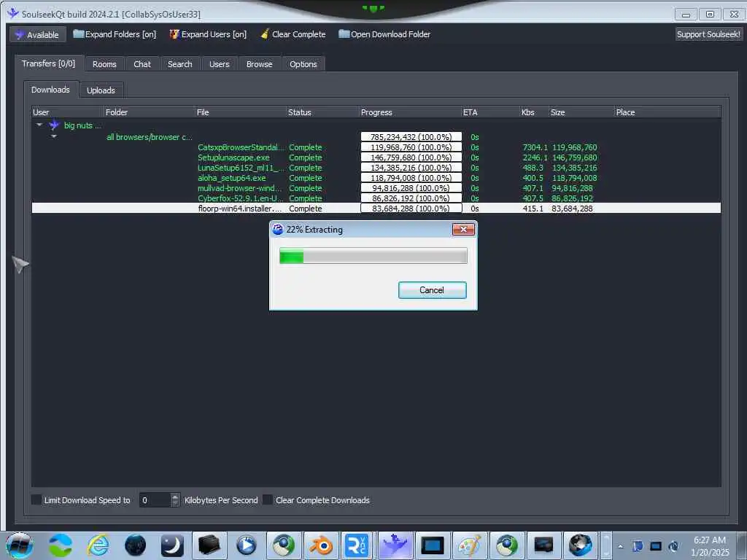This screenshot has width=747, height=560.
Task: Open Internet Explorer from taskbar
Action: click(x=98, y=545)
